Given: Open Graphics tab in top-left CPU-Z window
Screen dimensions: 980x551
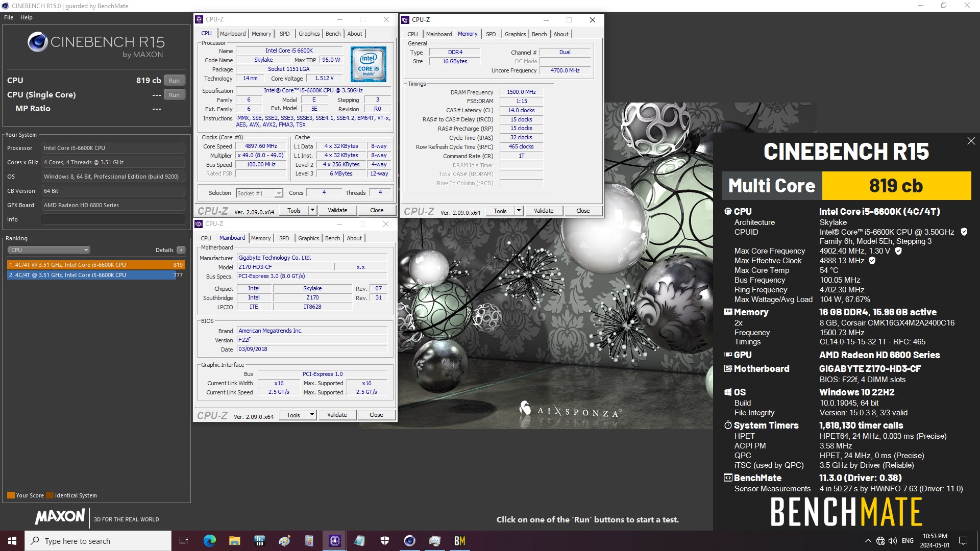Looking at the screenshot, I should [x=309, y=34].
